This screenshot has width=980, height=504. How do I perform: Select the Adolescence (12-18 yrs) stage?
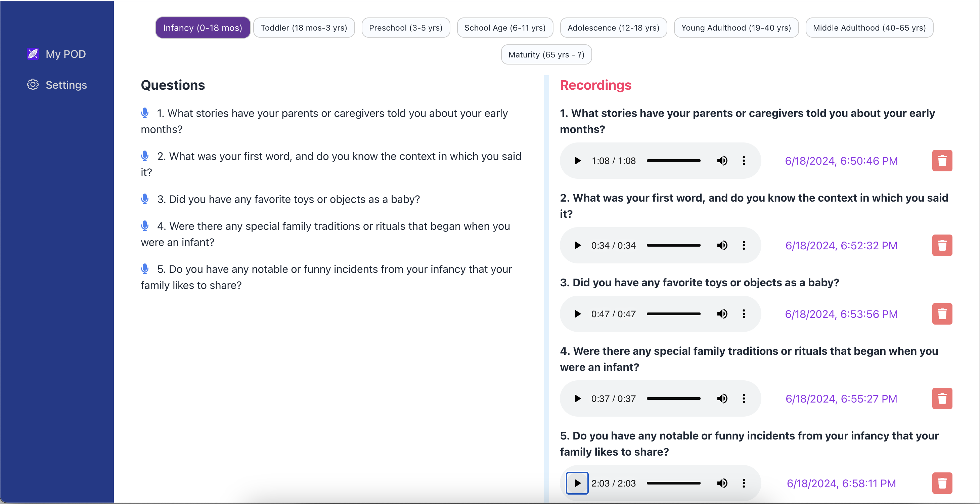click(x=613, y=27)
